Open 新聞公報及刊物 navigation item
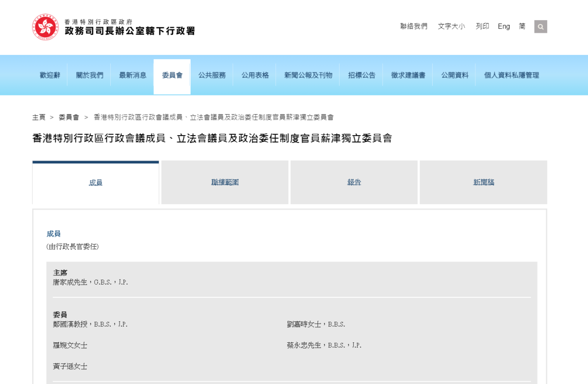 pos(308,75)
